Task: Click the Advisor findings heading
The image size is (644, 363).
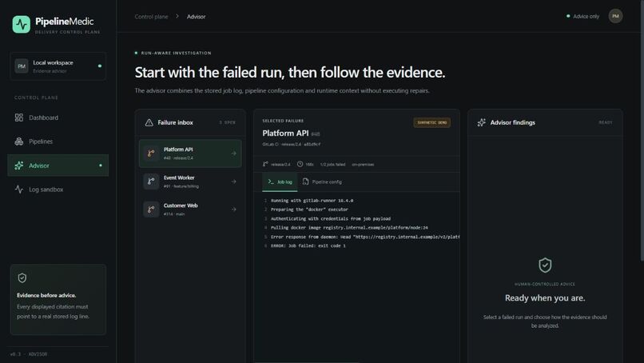Action: pos(513,122)
